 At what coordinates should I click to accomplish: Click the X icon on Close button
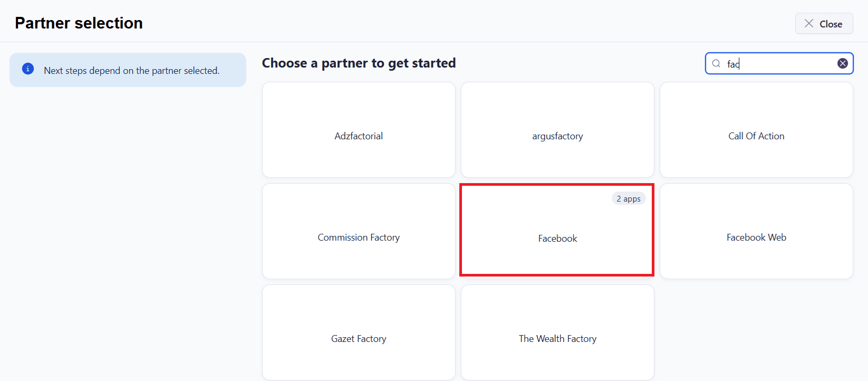tap(808, 24)
